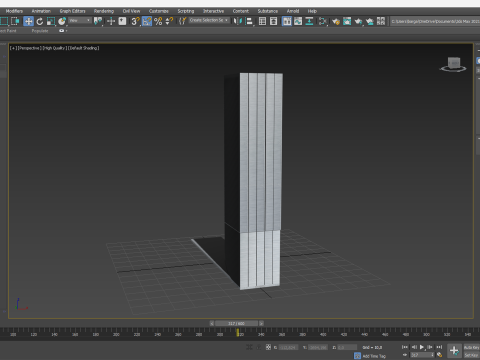Open the Rendering menu
Screen dimensions: 480x360
pyautogui.click(x=104, y=11)
